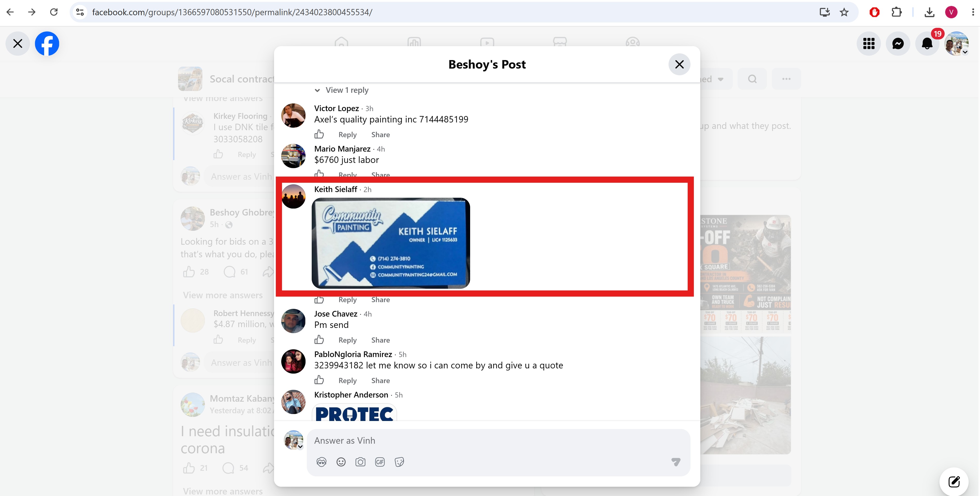This screenshot has width=980, height=496.
Task: Insert an avatar sticker in the answer
Action: tap(322, 462)
